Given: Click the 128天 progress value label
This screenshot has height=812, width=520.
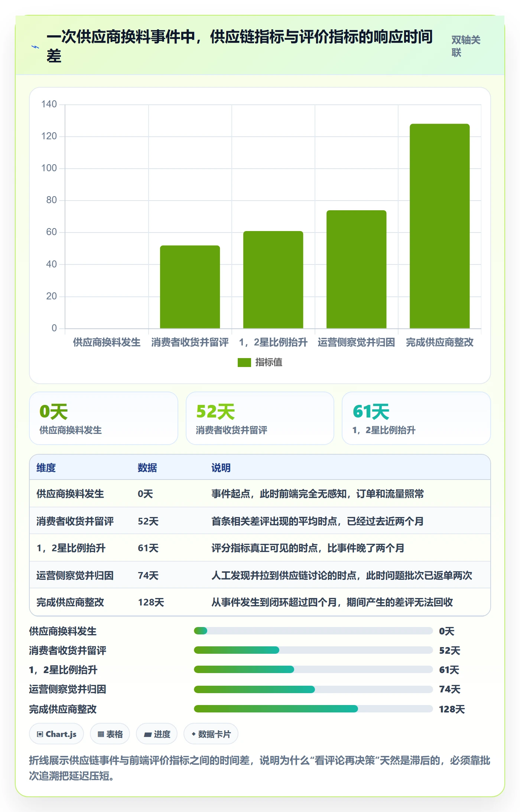Looking at the screenshot, I should point(452,709).
